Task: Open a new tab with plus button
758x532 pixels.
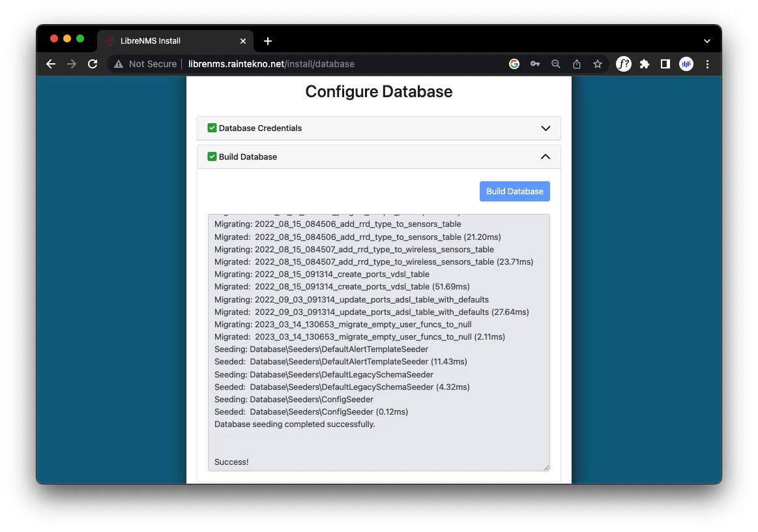Action: [268, 41]
